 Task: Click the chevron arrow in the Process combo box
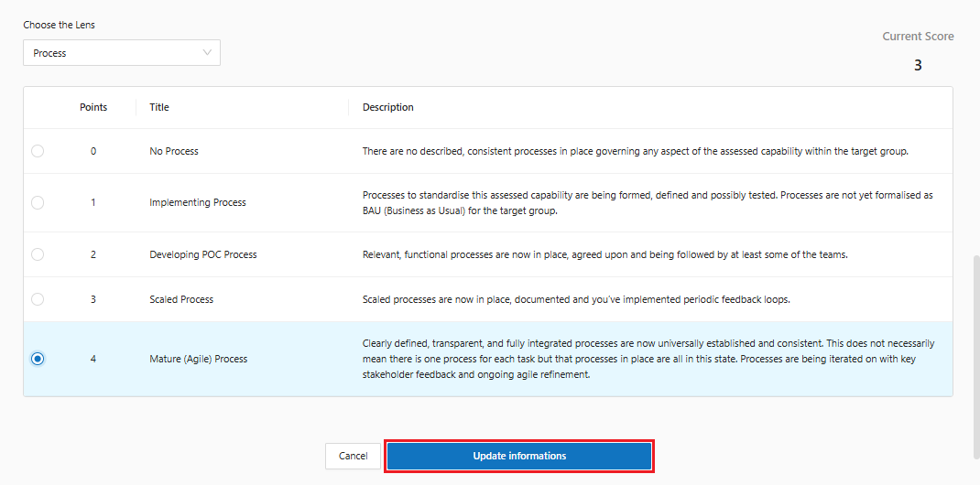207,53
